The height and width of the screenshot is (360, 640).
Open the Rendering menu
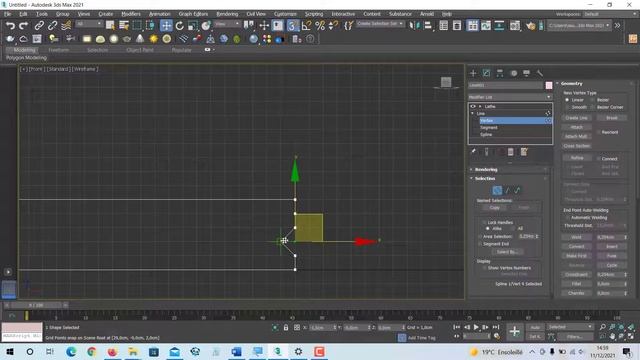[227, 14]
